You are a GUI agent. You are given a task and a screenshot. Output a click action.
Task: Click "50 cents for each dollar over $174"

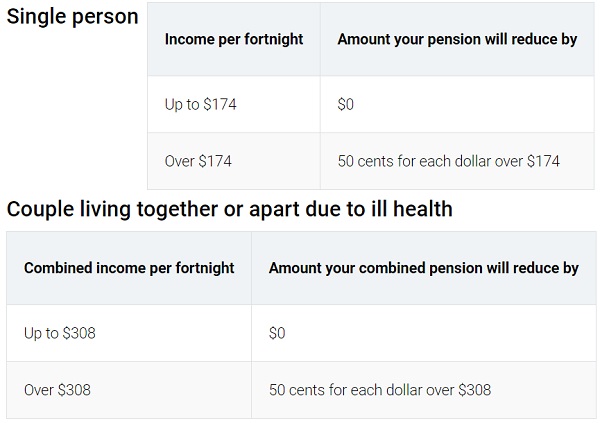point(448,161)
